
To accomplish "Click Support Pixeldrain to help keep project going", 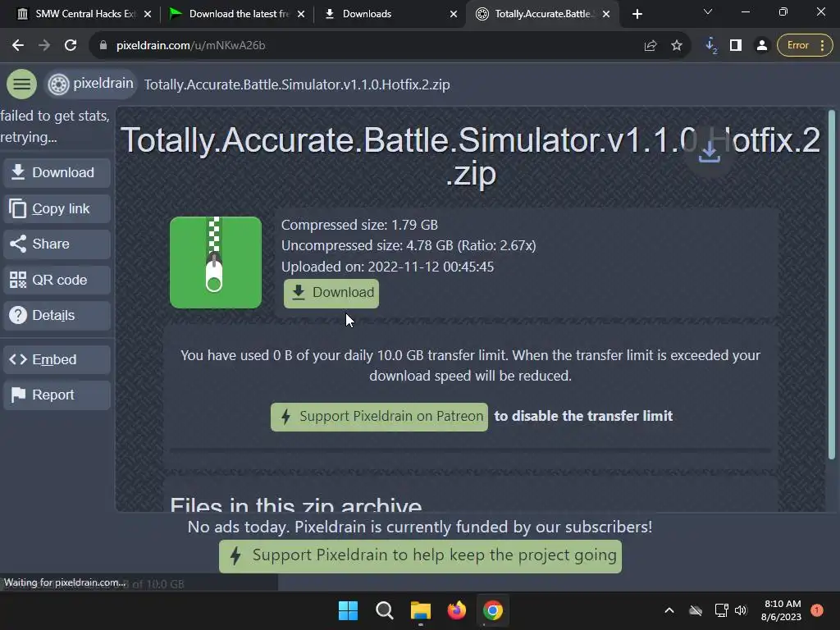I will [420, 556].
